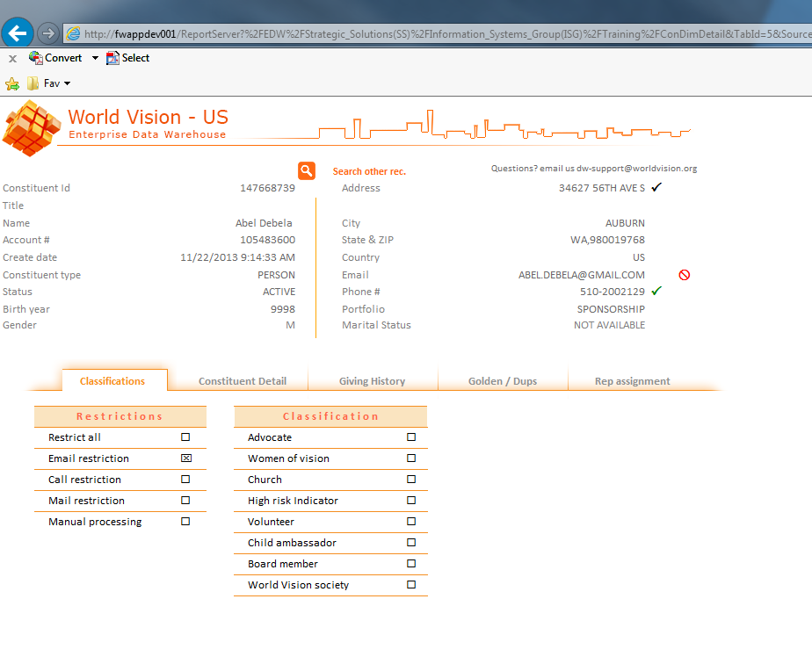
Task: Click the red prohibited icon beside Email
Action: pos(684,275)
